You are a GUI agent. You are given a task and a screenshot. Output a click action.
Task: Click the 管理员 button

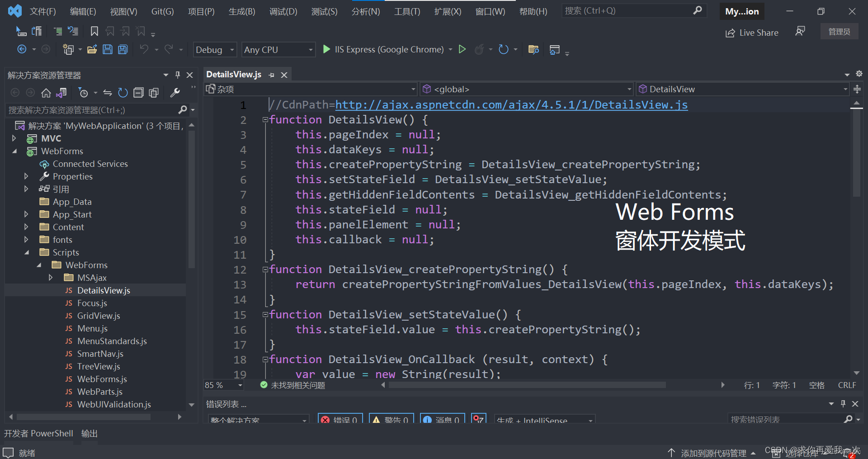[x=840, y=32]
